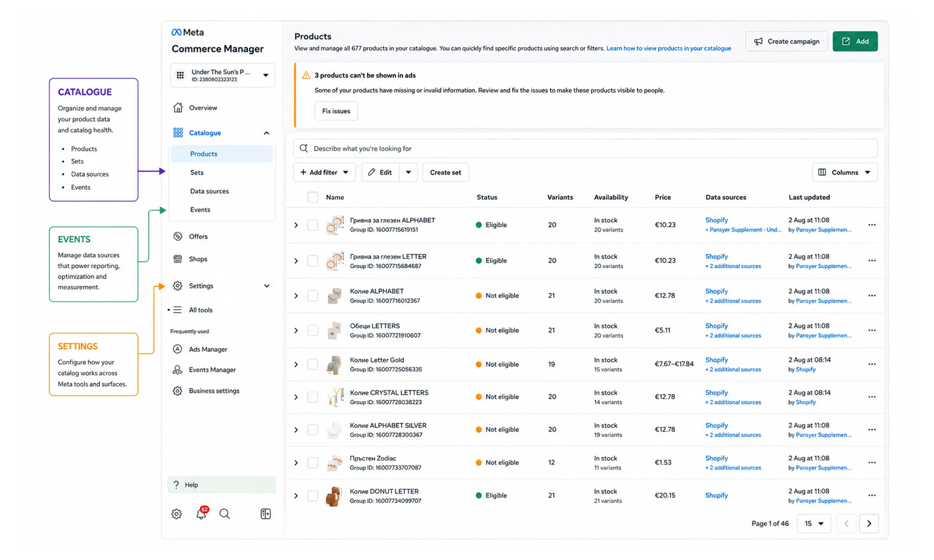
Task: Check the Колие ALPHABET row checkbox
Action: (x=313, y=295)
